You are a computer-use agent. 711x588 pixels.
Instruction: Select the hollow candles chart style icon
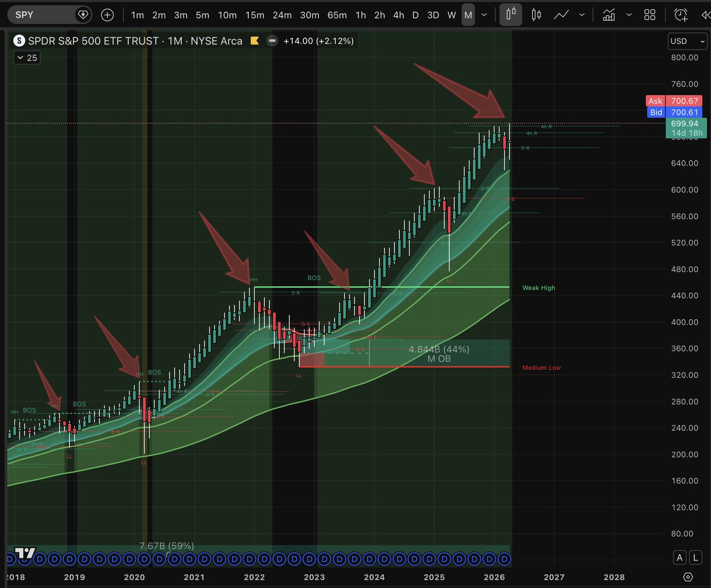(536, 14)
